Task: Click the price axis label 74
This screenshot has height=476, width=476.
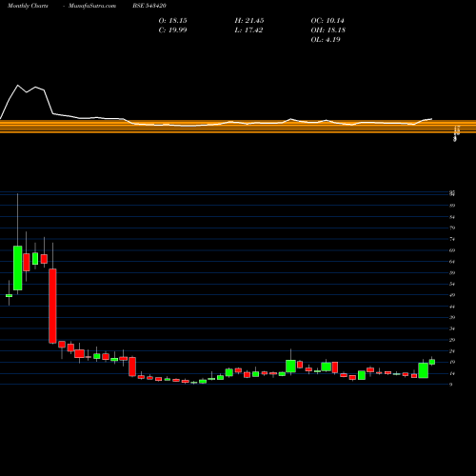Action: click(452, 239)
